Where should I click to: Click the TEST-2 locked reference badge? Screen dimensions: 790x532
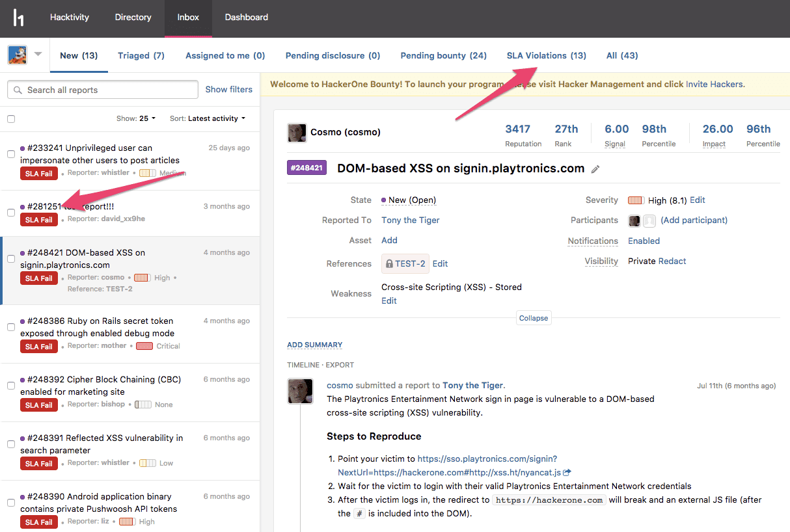[405, 263]
